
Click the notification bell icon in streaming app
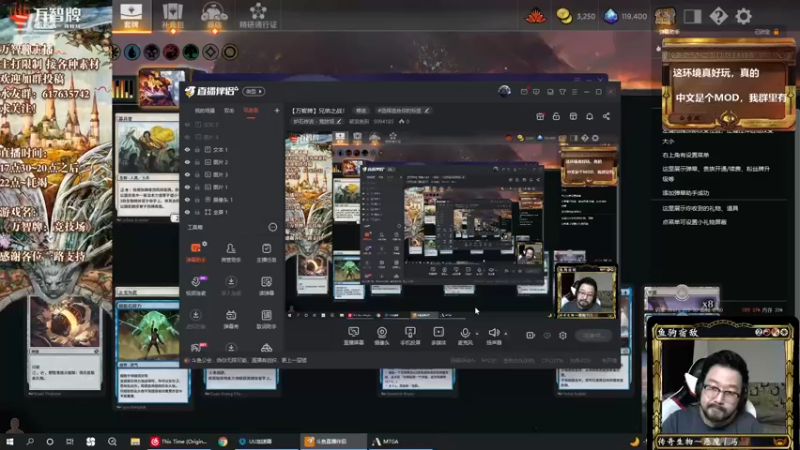tap(589, 116)
